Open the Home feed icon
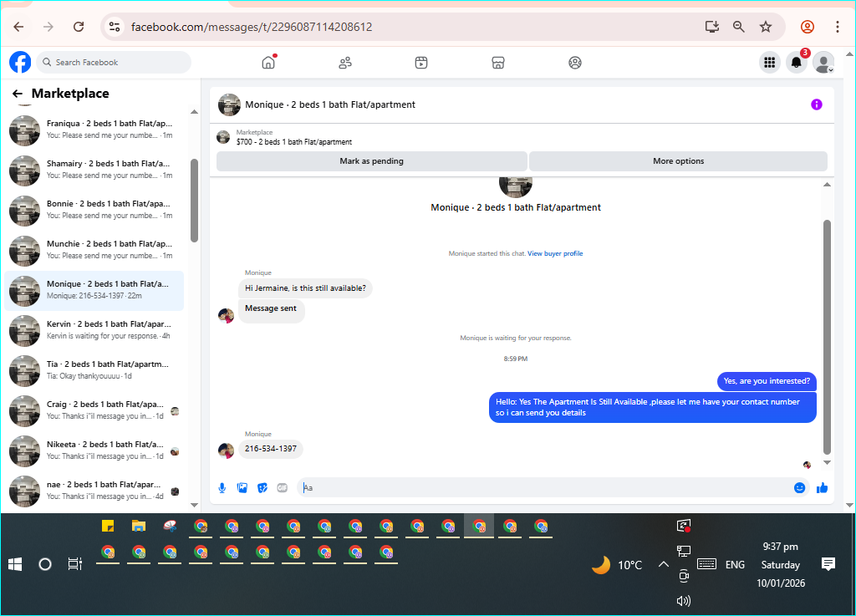The height and width of the screenshot is (616, 856). click(x=268, y=62)
